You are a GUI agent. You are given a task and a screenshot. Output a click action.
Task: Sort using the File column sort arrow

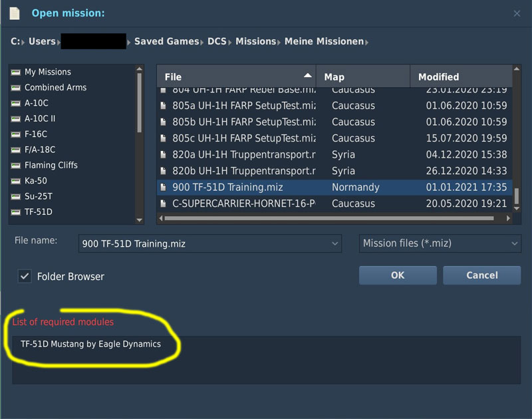click(x=308, y=76)
